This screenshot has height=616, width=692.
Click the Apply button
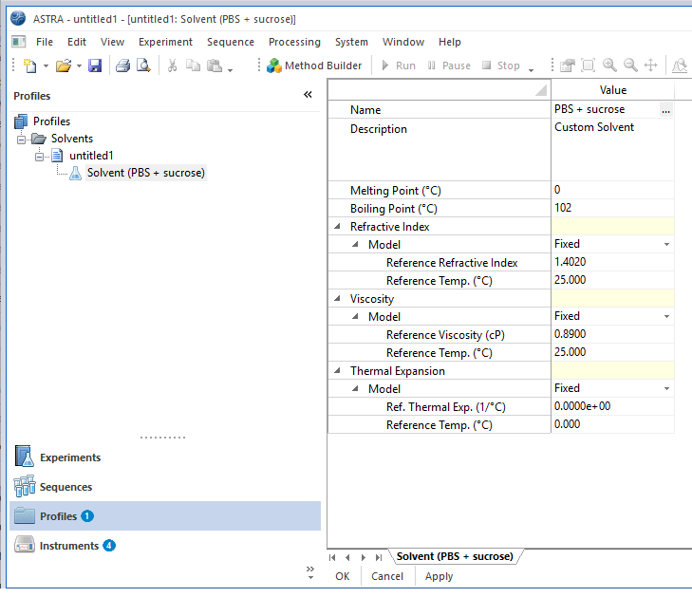pyautogui.click(x=439, y=576)
